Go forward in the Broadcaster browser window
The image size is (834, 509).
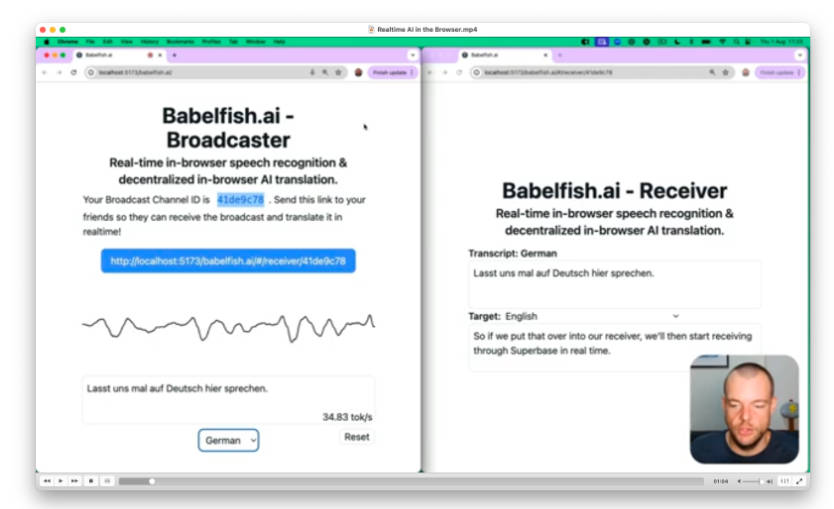coord(59,72)
